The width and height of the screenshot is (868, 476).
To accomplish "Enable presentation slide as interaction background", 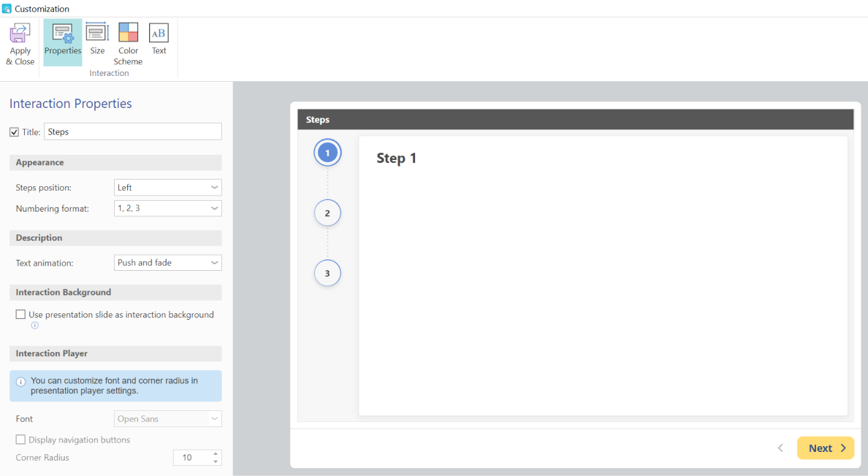I will click(x=20, y=315).
